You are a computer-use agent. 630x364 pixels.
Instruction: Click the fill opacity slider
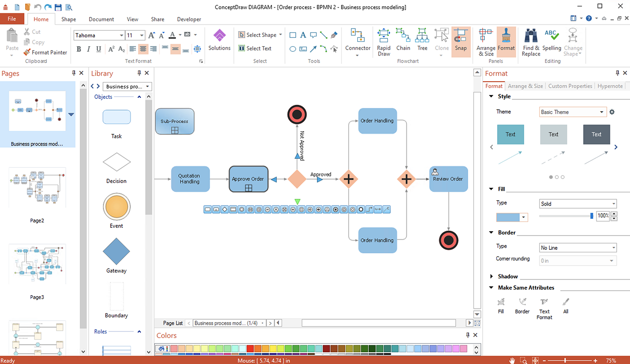tap(566, 216)
